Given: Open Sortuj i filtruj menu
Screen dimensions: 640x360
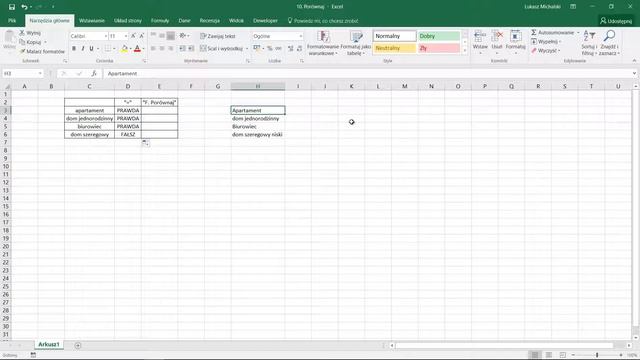Looking at the screenshot, I should [589, 43].
